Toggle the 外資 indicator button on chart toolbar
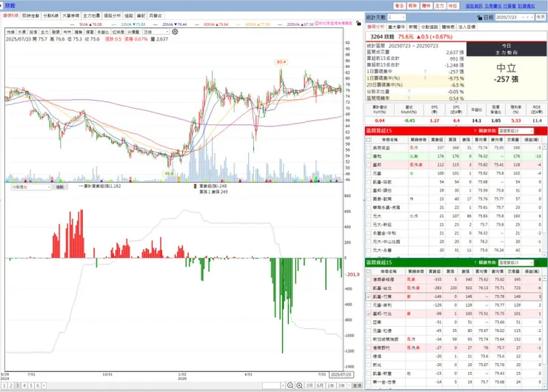Screen dimensions: 548x392 click(x=22, y=32)
